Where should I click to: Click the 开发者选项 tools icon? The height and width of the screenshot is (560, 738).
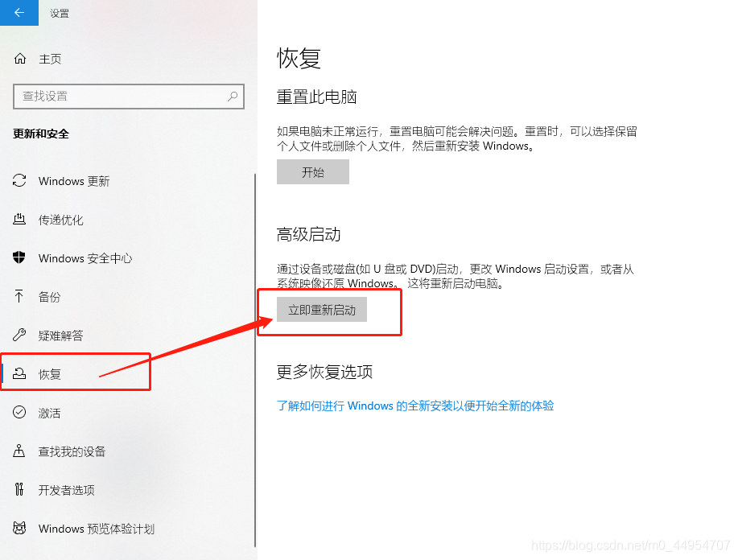tap(19, 489)
